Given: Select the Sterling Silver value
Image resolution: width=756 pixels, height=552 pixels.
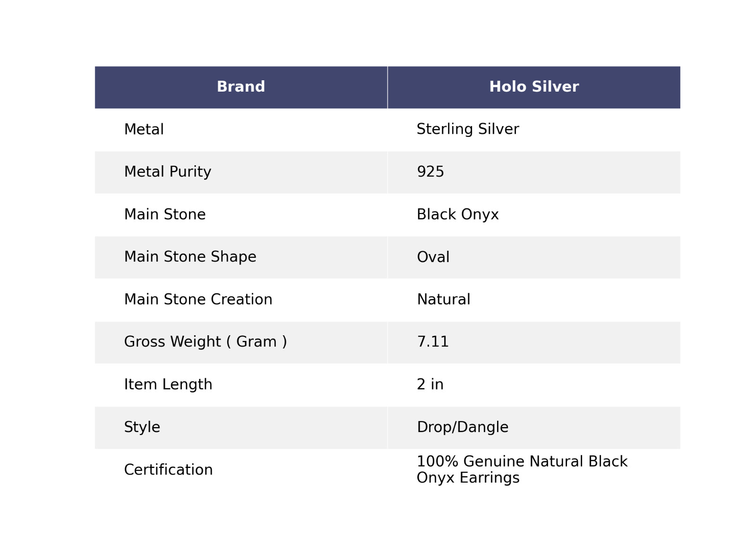Looking at the screenshot, I should point(467,129).
